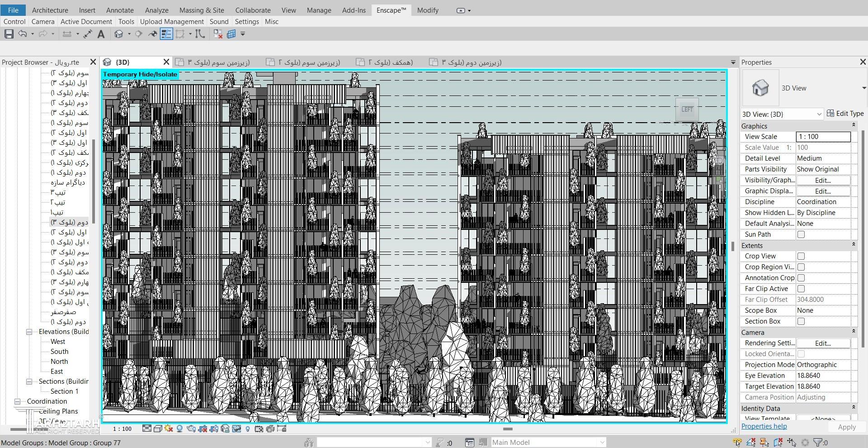Select the Text tool (A) icon
This screenshot has height=448, width=868.
(x=101, y=34)
